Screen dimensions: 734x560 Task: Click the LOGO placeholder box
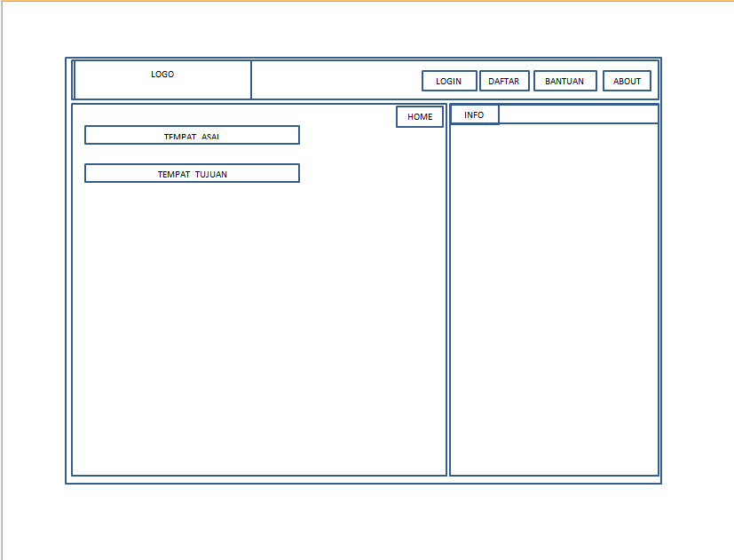[x=162, y=80]
